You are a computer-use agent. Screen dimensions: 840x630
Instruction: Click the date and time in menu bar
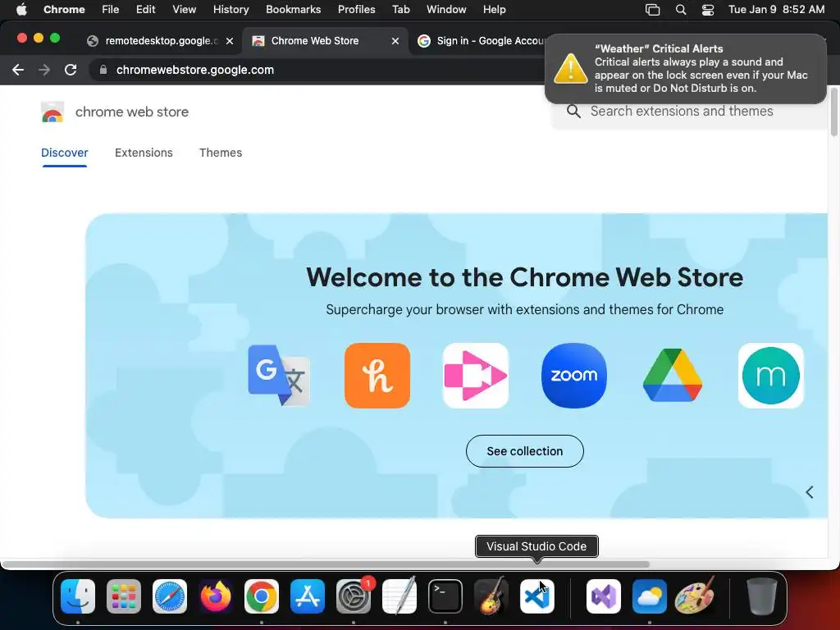click(776, 10)
